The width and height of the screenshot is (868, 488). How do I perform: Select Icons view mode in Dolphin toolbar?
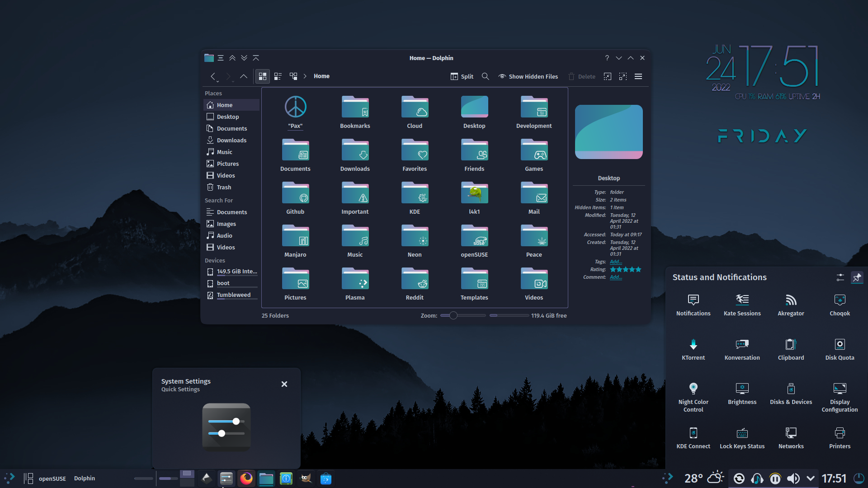[x=263, y=76]
